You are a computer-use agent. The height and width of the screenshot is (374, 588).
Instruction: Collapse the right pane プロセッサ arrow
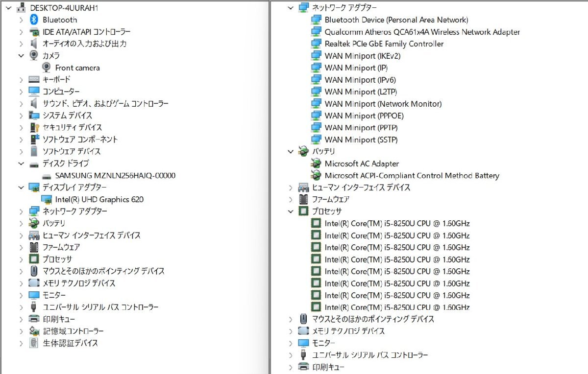point(291,211)
